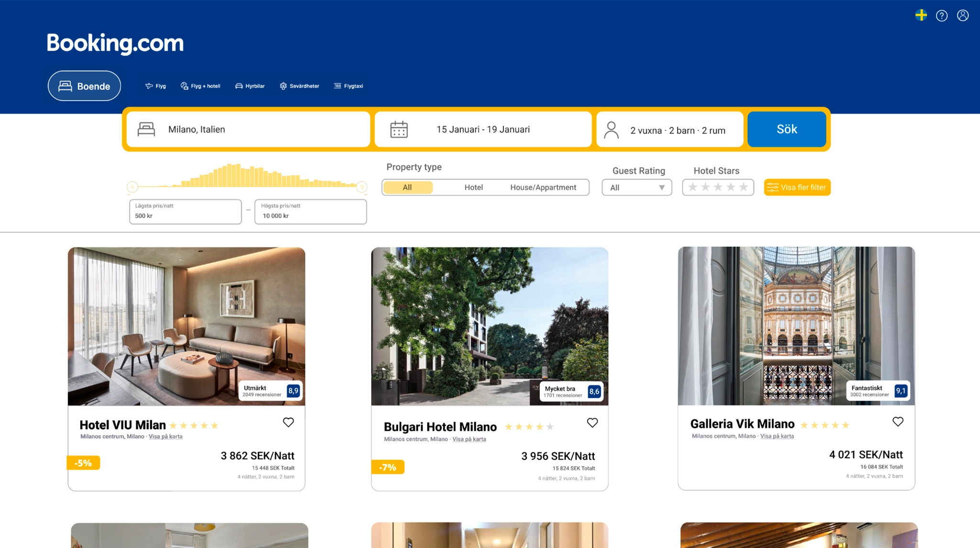980x548 pixels.
Task: Click Visa på karta for Bulgari Hotel Milano
Action: (469, 439)
